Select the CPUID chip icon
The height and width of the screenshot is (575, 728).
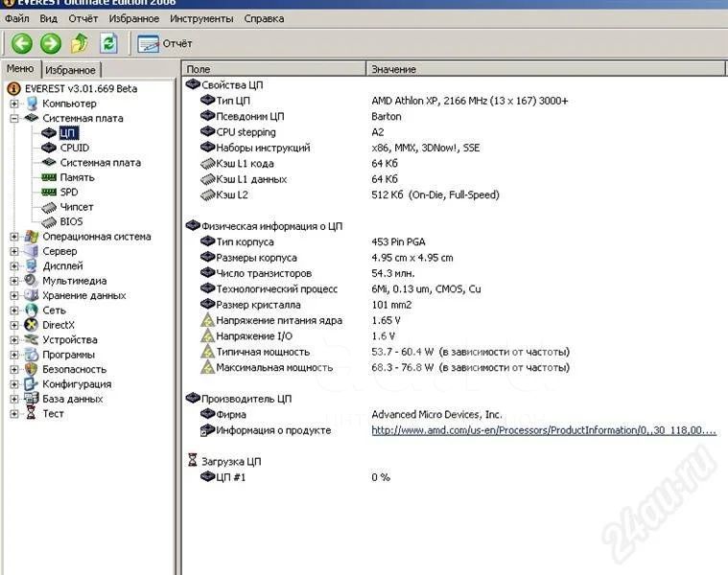tap(49, 148)
